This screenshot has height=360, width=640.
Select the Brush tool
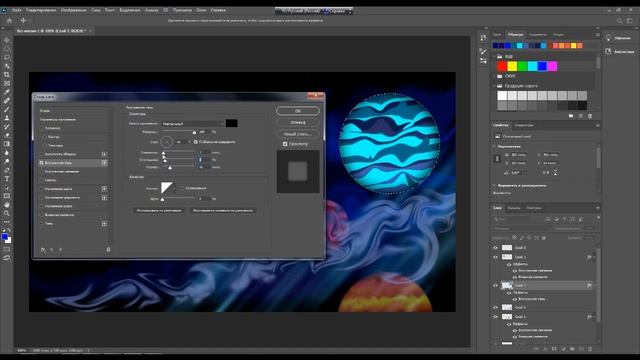tap(7, 109)
